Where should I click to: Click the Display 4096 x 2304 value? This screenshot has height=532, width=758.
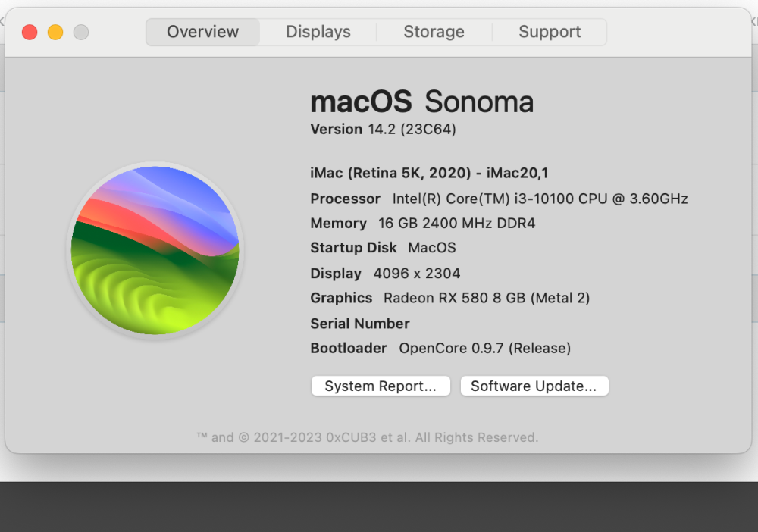click(417, 274)
